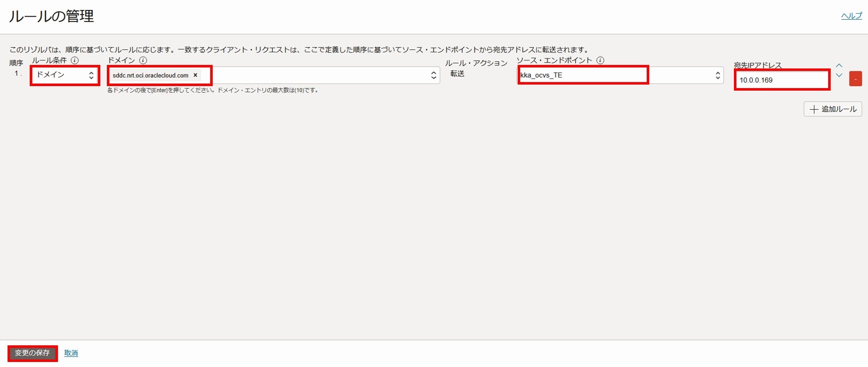Remove the sddc.nrt.oci.oraclecloud.com domain chip
This screenshot has width=868, height=367.
click(196, 75)
